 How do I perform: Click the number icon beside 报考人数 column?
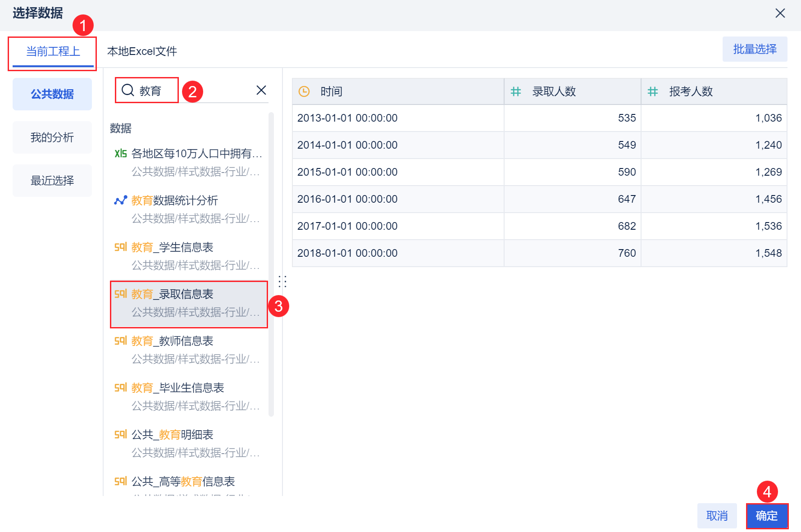point(652,91)
